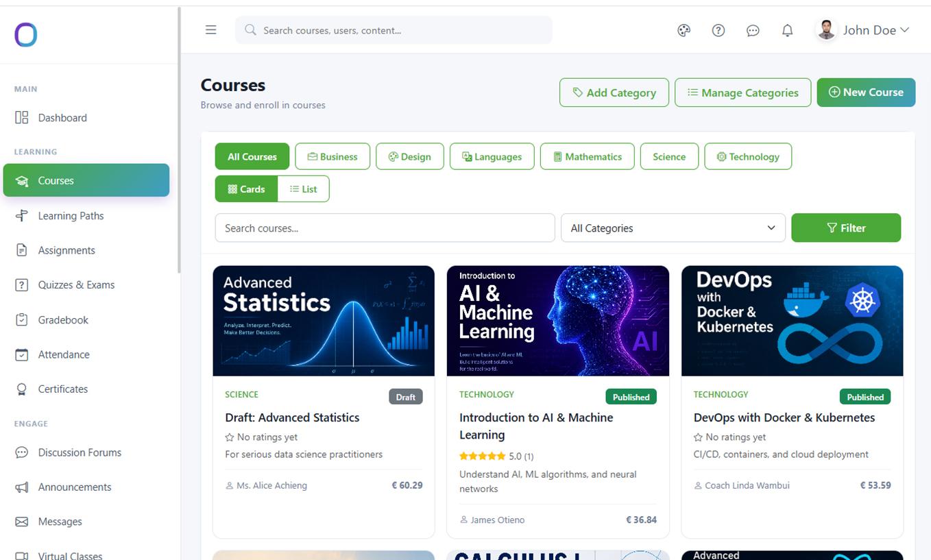This screenshot has width=931, height=560.
Task: Click the 'Draft: Advanced Statistics' course title
Action: (292, 417)
